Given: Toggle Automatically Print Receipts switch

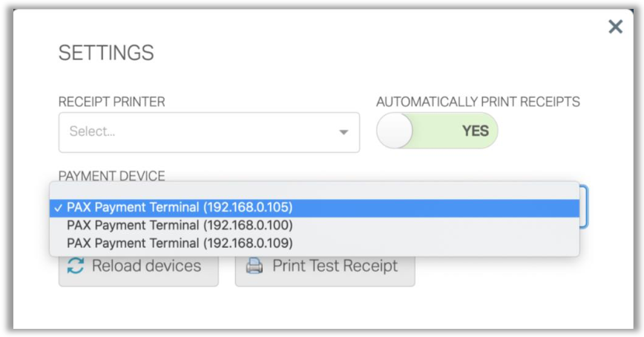Looking at the screenshot, I should (x=437, y=131).
